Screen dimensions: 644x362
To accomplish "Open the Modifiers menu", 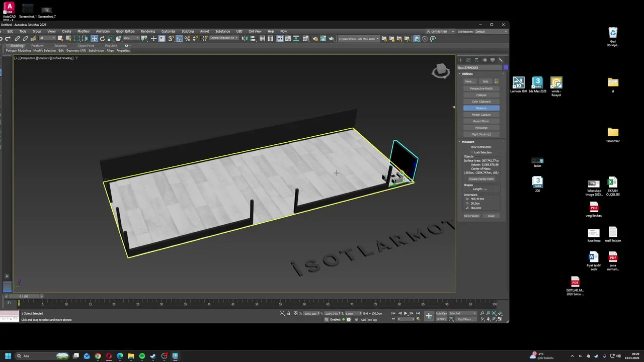I will coord(84,31).
